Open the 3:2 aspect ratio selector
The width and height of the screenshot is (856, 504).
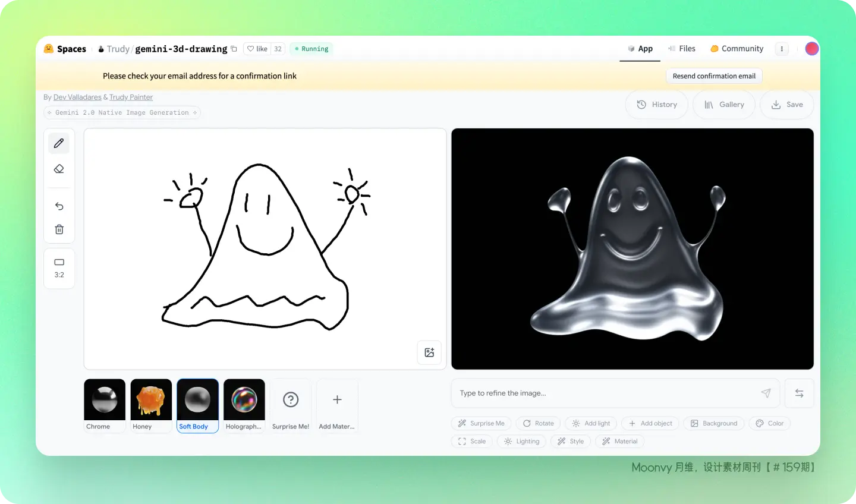tap(59, 268)
